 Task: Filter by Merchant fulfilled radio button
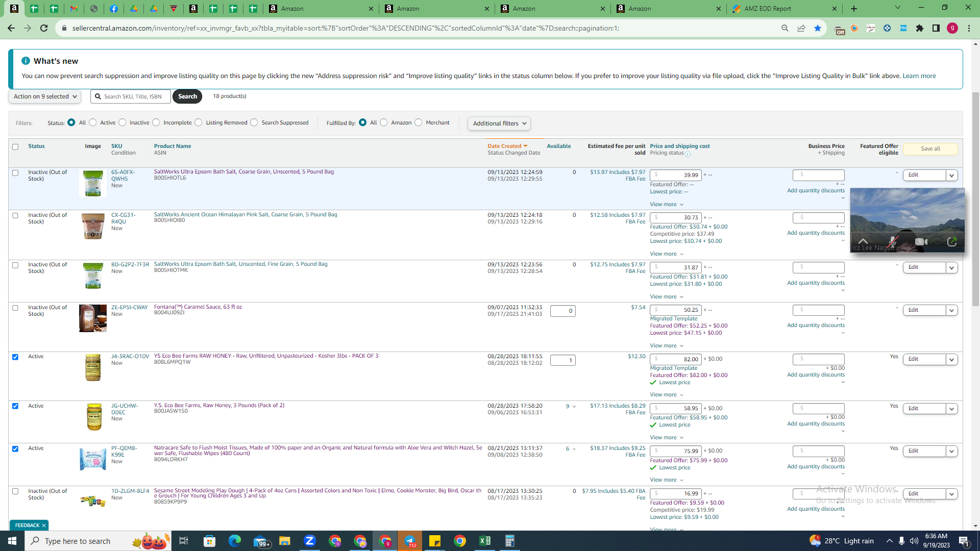tap(419, 122)
